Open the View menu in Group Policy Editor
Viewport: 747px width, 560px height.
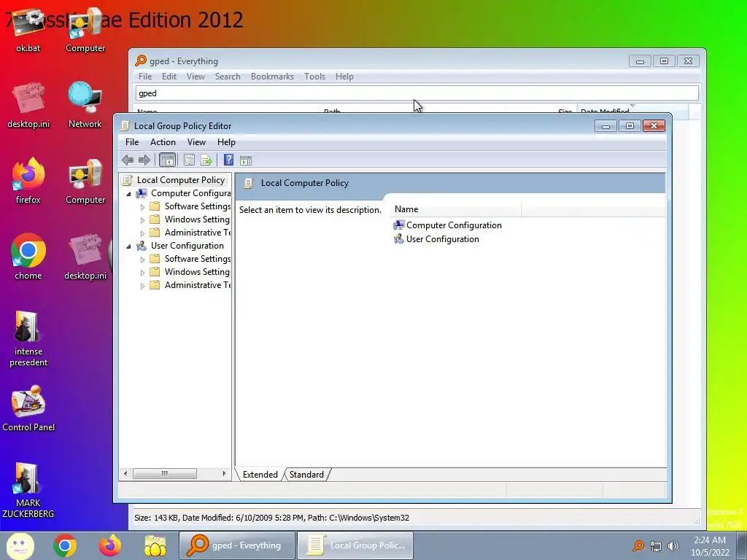click(196, 142)
